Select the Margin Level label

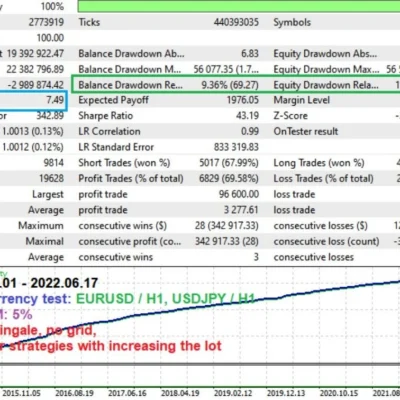click(x=302, y=100)
